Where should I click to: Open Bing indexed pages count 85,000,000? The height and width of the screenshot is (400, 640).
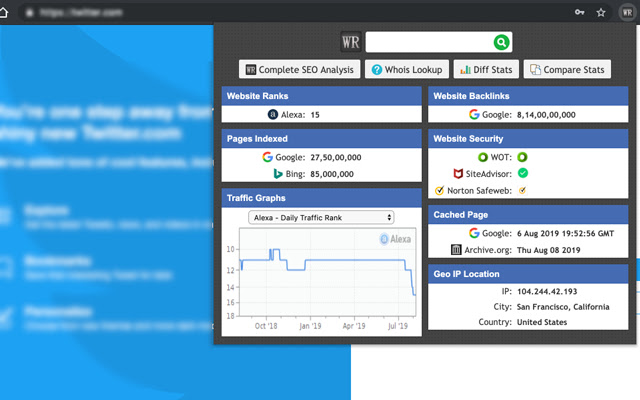332,174
